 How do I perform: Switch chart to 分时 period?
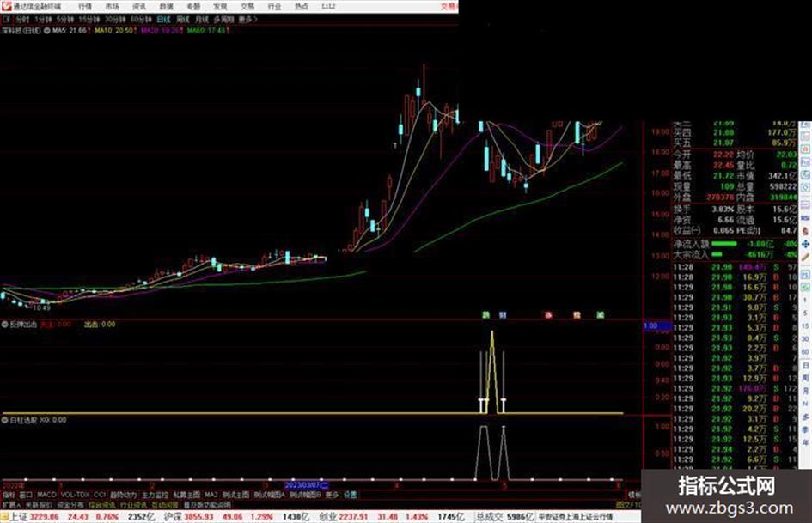tap(22, 19)
